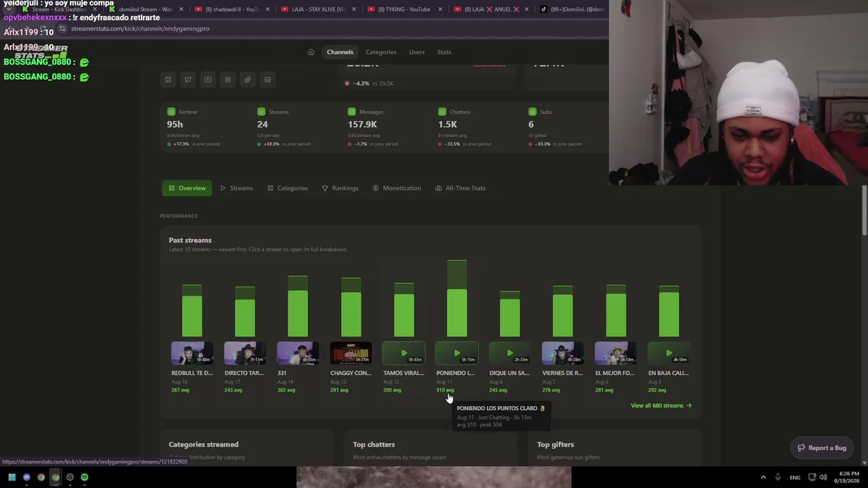Click the Messages stat icon
This screenshot has width=868, height=488.
(351, 112)
